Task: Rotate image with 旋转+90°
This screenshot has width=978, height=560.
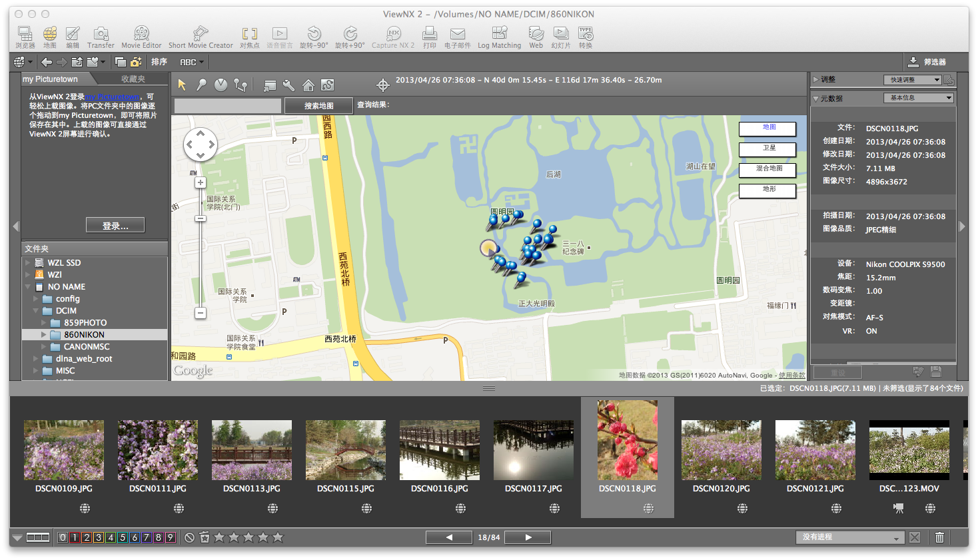Action: [x=350, y=37]
